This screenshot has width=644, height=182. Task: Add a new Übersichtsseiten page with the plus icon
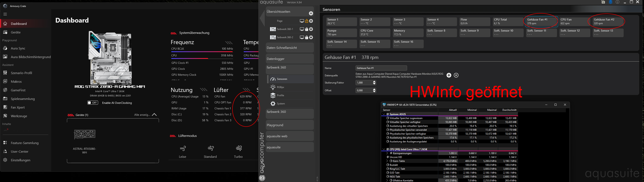coord(311,13)
